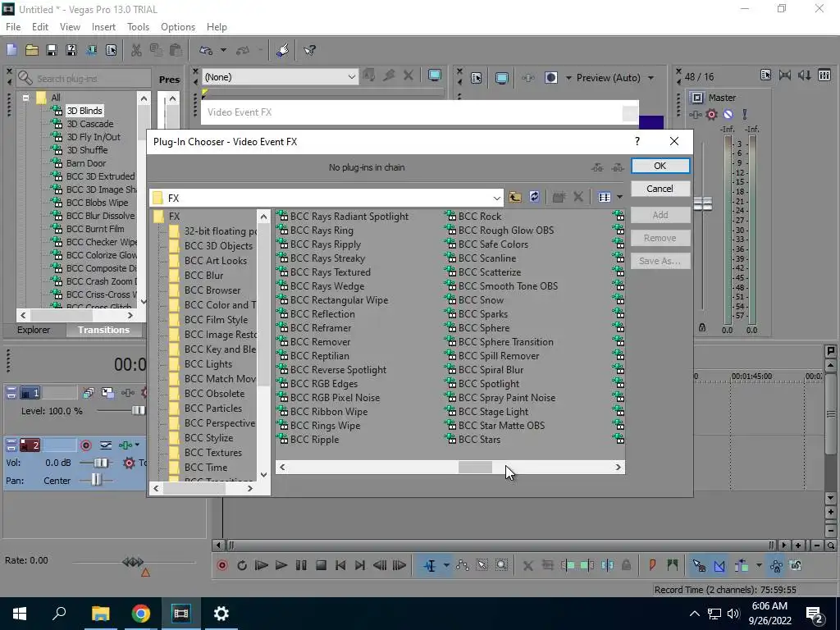Jump to project start in transport

click(340, 565)
